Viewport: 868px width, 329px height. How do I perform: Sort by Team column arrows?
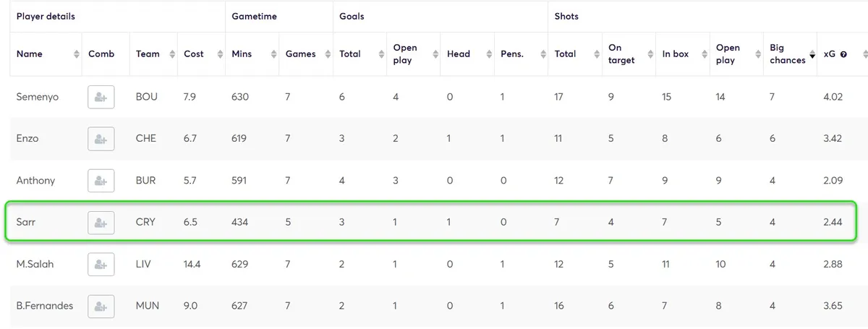(x=172, y=54)
